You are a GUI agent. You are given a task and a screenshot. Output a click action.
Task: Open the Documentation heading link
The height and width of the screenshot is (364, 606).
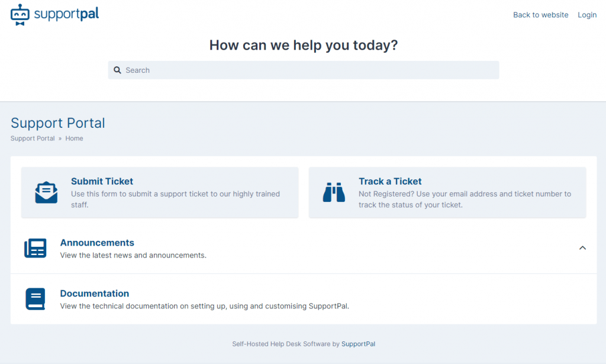[x=95, y=294]
